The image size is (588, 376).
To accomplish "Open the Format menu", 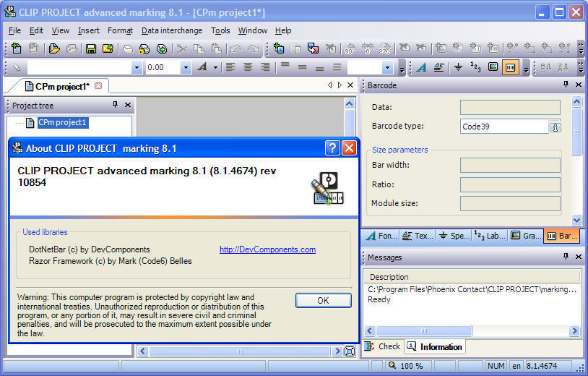I will tap(120, 30).
